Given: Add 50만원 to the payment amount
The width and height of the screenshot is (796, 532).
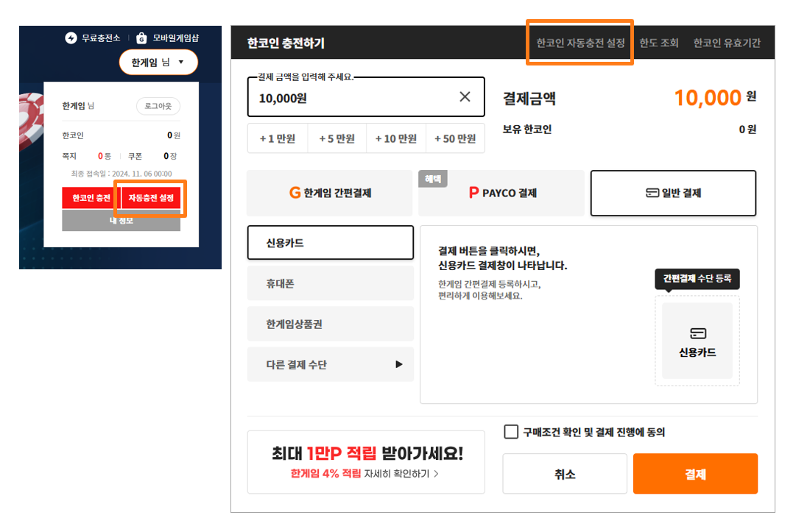Looking at the screenshot, I should click(455, 138).
